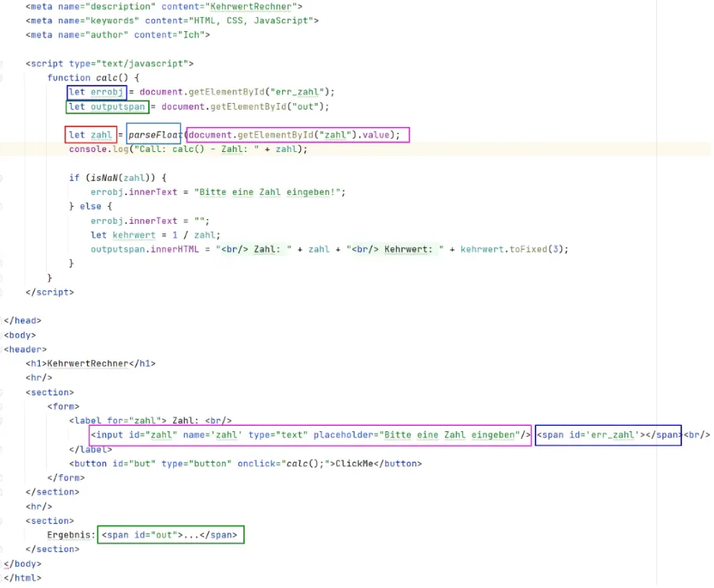Click the 'if (isNaN(zahl)) {' line
Viewport: 714px width, 588px height.
[118, 178]
